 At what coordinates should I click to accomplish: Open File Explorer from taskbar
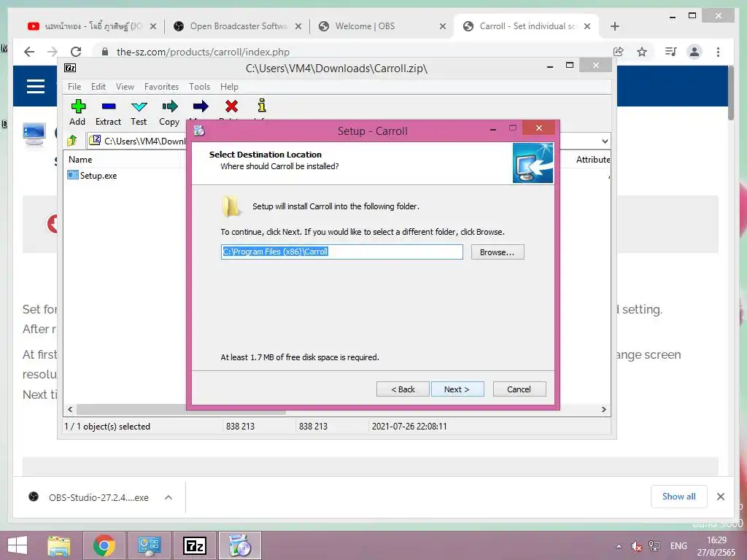59,545
